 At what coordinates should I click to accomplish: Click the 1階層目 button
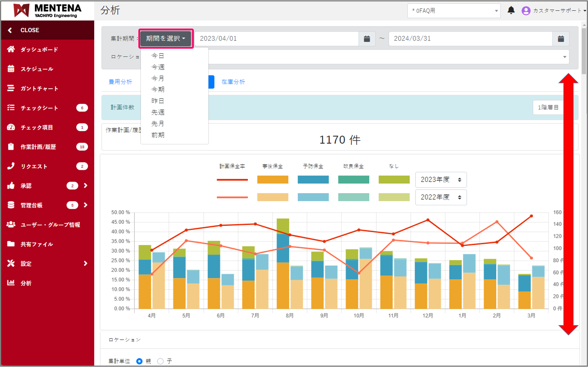pyautogui.click(x=548, y=107)
